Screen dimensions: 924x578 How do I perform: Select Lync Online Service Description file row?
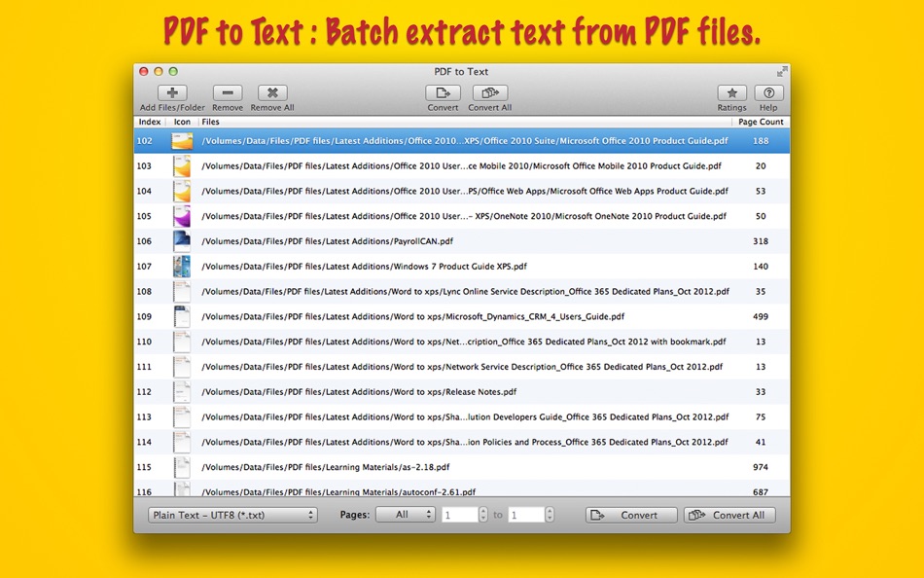(x=462, y=291)
